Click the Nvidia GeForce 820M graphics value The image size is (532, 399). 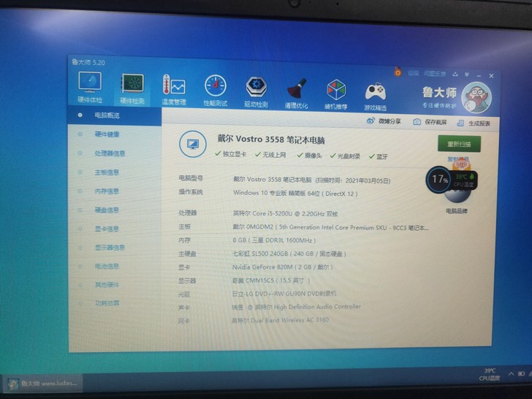(x=282, y=267)
